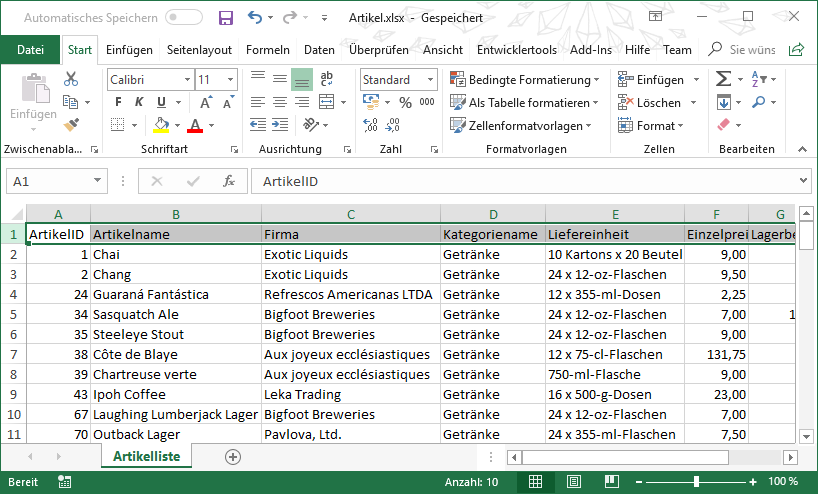818x494 pixels.
Task: Toggle middle vertical alignment button
Action: pyautogui.click(x=280, y=79)
